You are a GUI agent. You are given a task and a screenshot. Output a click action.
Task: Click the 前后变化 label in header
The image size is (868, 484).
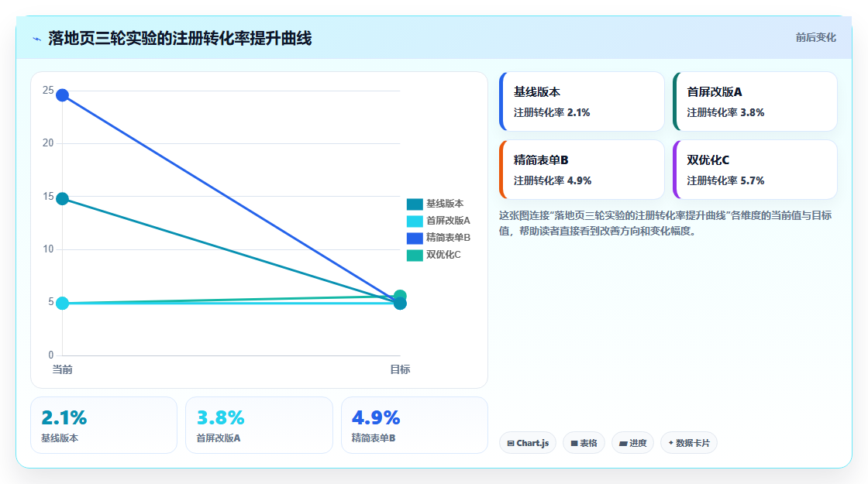click(x=815, y=38)
